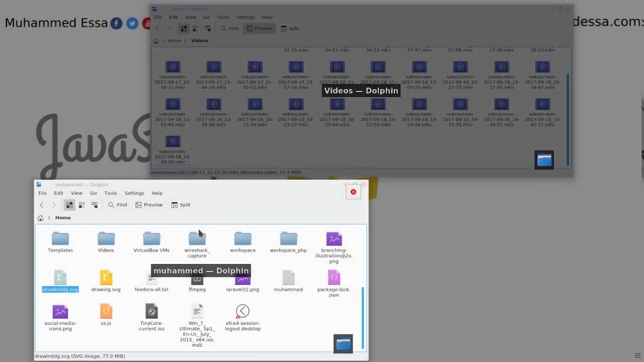Open Tools menu in Videos window
Screen dimensions: 644x362
223,17
